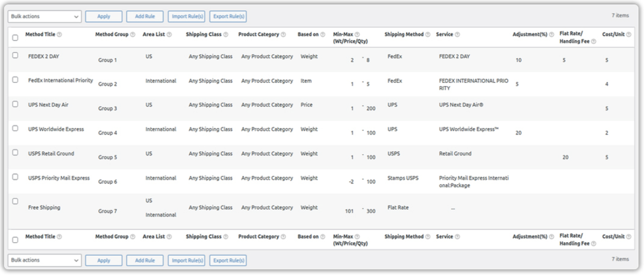Click help icon beside top Adjustment(%) header

552,35
